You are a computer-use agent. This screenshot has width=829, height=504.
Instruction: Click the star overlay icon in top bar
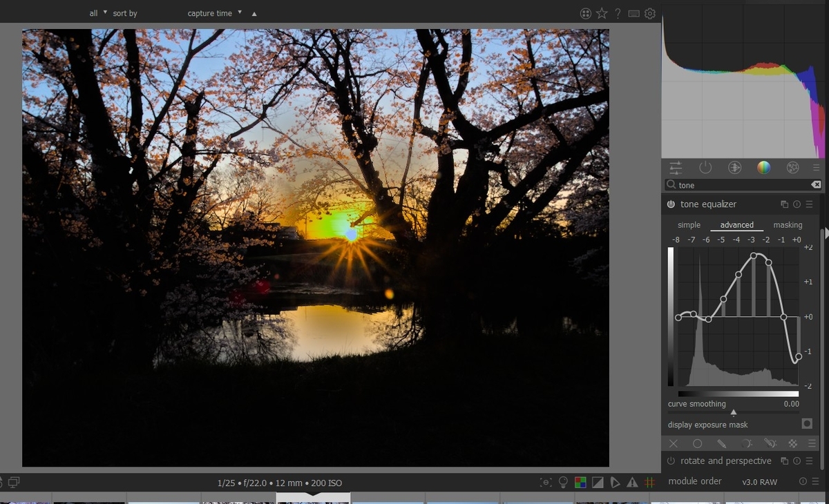click(x=602, y=13)
